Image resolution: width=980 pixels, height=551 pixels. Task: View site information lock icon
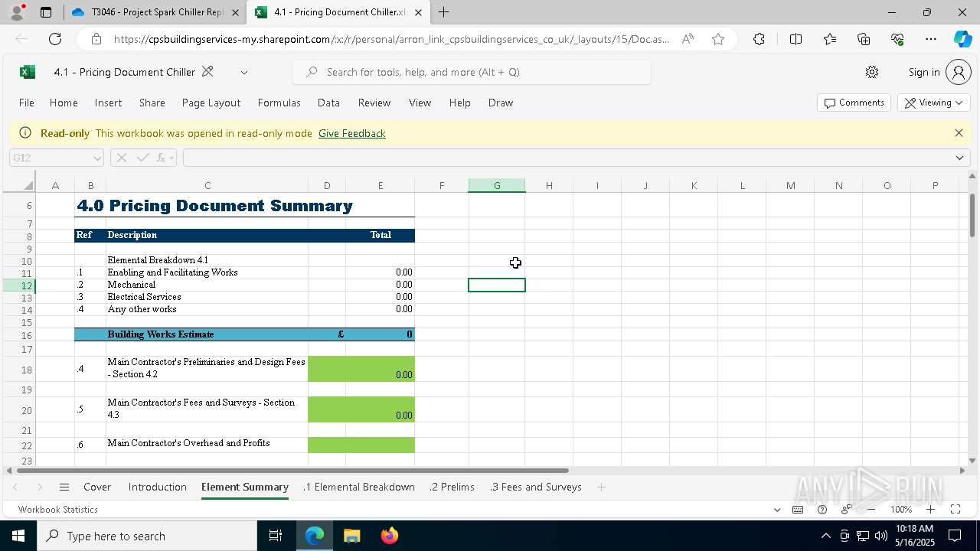coord(96,39)
